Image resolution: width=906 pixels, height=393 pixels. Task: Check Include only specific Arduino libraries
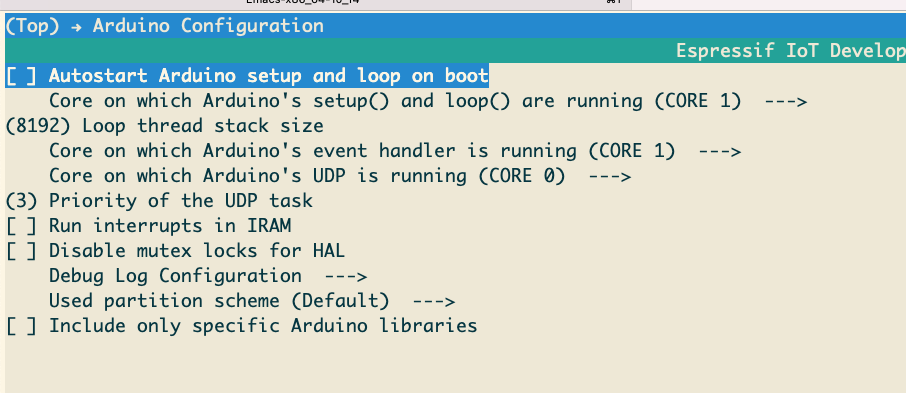21,326
